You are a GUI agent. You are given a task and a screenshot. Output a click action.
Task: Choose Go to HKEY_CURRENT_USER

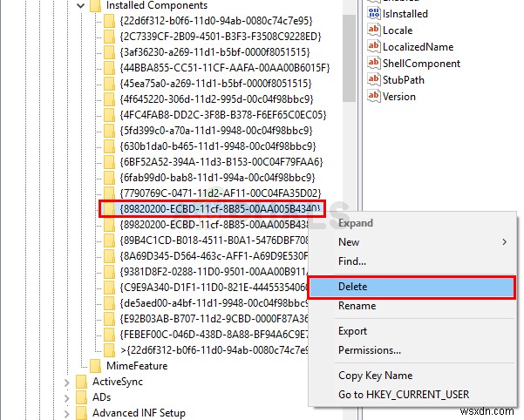[412, 395]
